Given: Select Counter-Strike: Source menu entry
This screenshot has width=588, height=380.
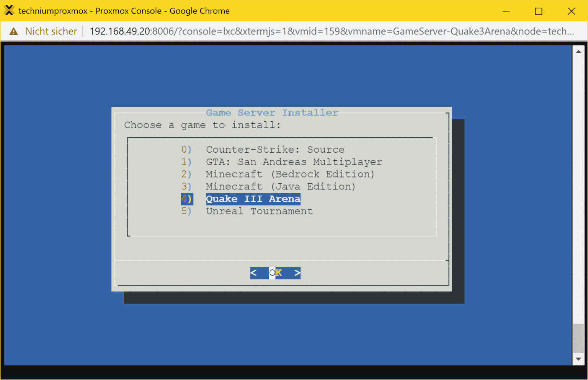Looking at the screenshot, I should (275, 150).
